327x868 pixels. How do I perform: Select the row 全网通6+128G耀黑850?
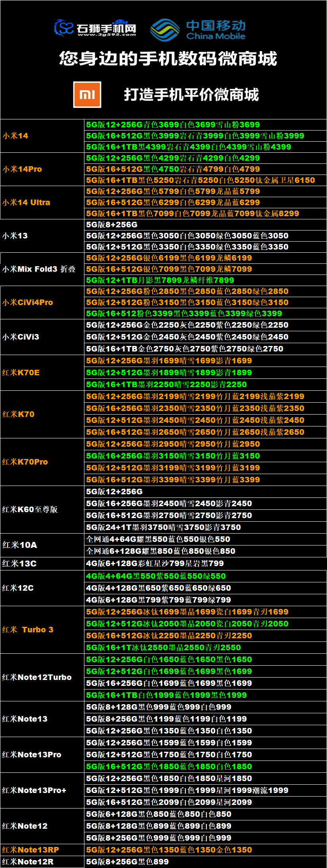[x=206, y=551]
